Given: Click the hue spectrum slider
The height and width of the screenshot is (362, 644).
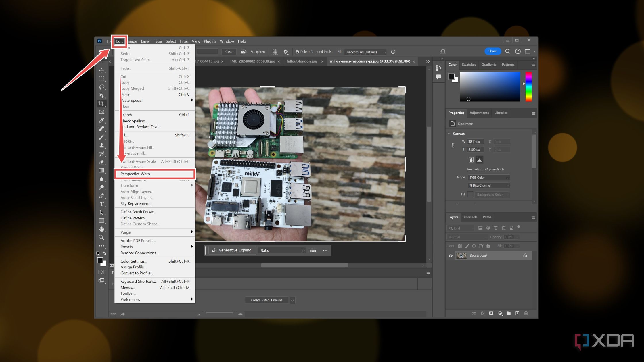Looking at the screenshot, I should coord(528,86).
